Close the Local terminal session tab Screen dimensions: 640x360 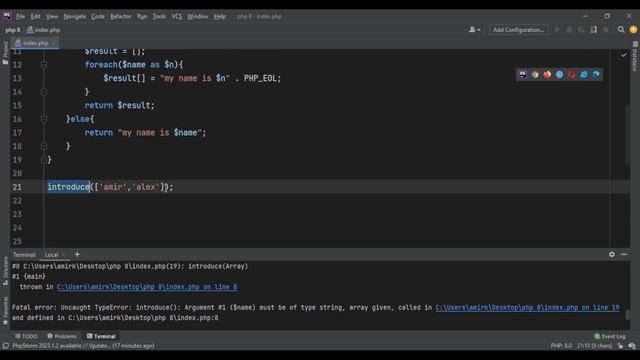[63, 255]
